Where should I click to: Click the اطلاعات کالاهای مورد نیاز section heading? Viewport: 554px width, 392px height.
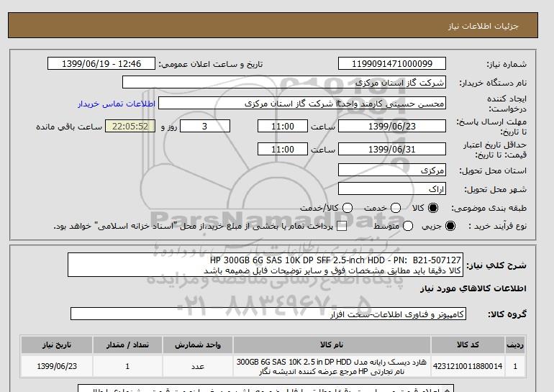click(x=473, y=288)
